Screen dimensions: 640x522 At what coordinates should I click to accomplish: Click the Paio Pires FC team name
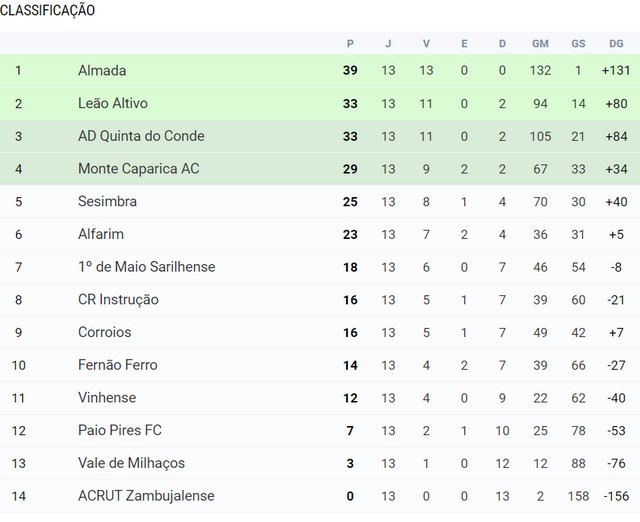pyautogui.click(x=120, y=430)
